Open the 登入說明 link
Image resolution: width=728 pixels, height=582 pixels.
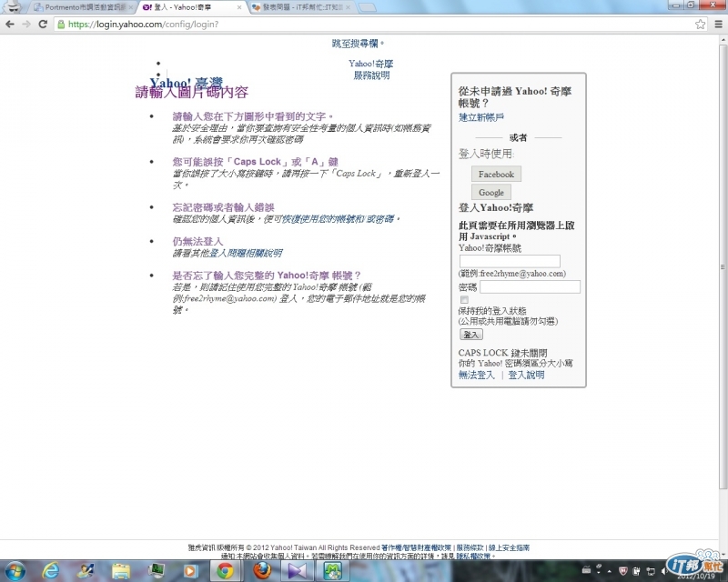pos(526,375)
